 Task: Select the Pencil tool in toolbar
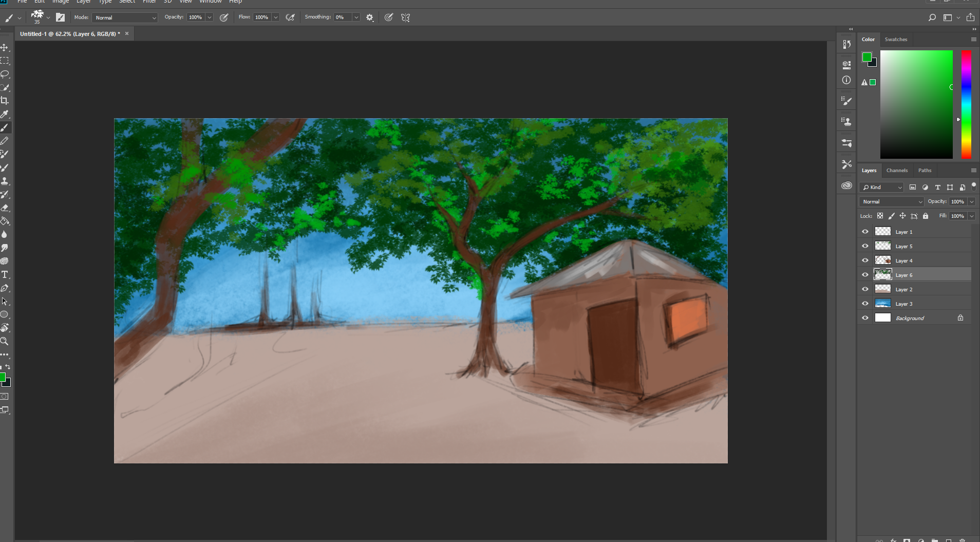coord(5,141)
